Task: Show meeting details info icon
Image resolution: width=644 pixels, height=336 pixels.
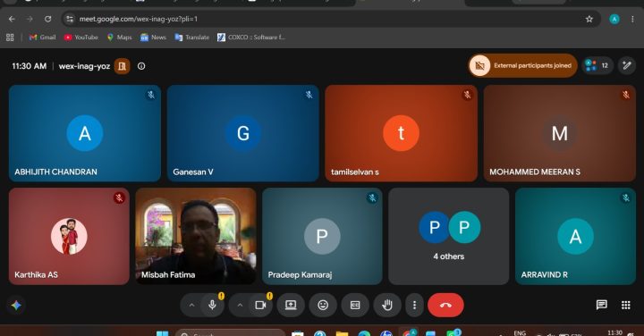Action: pyautogui.click(x=141, y=66)
